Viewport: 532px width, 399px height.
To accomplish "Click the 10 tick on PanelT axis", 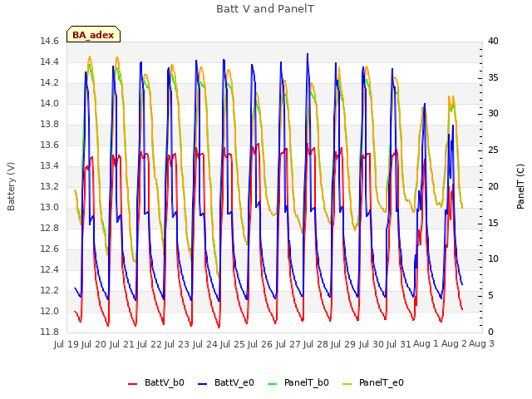I will click(x=493, y=259).
